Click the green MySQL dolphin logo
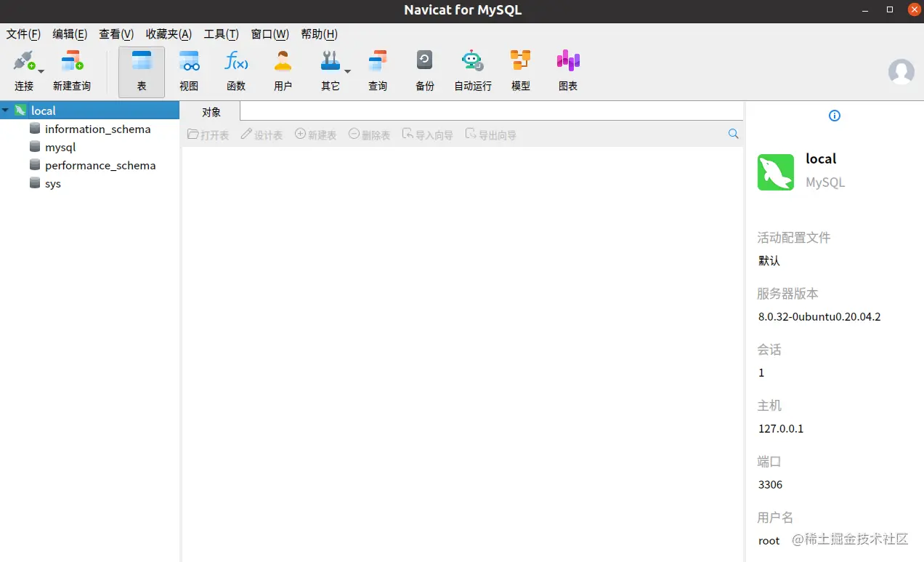 [776, 172]
